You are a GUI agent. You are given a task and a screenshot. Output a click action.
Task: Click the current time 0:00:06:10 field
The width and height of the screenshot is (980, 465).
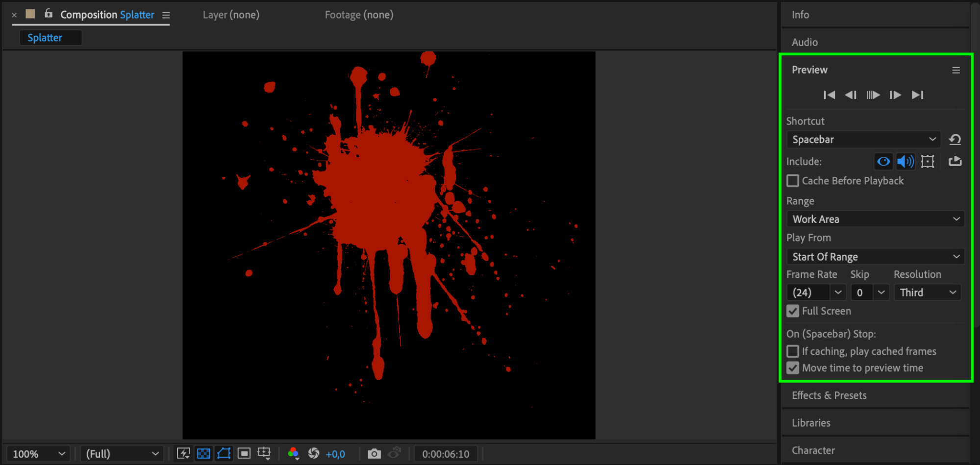click(446, 454)
